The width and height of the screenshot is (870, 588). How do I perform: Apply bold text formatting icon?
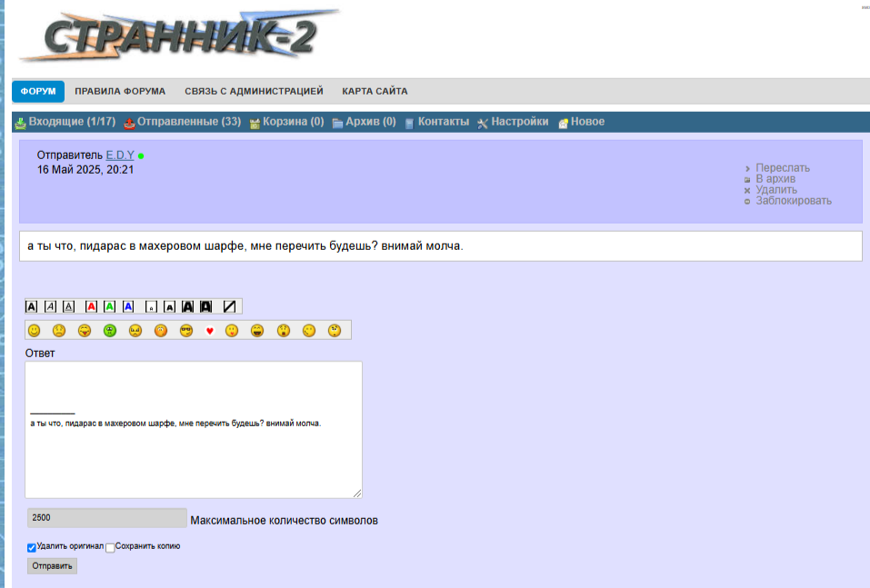(32, 306)
